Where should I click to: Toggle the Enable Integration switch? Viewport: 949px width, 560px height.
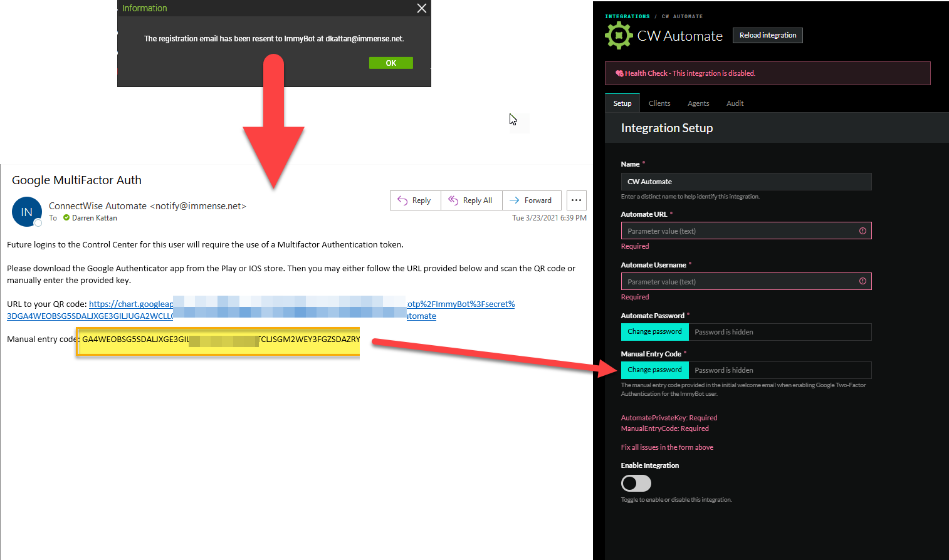[636, 483]
